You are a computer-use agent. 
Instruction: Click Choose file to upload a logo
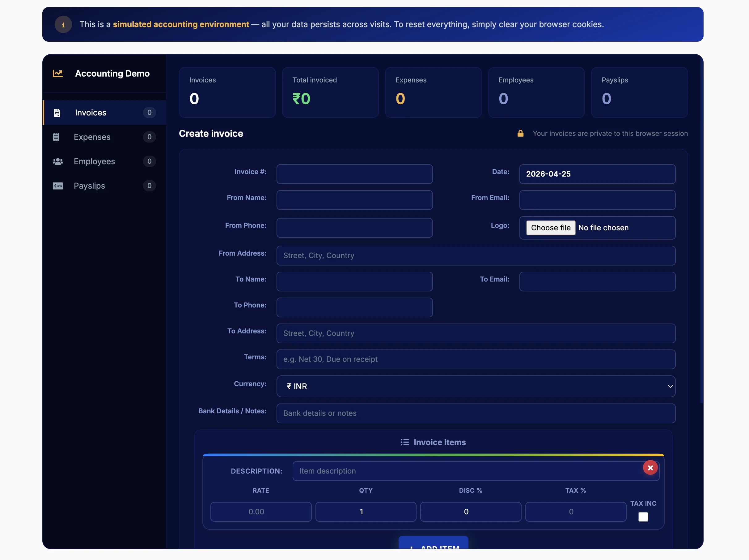coord(550,228)
